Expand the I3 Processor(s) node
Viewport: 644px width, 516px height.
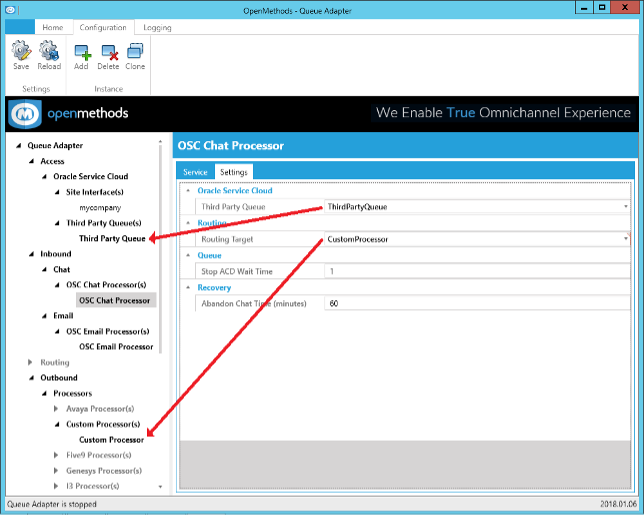pos(56,486)
